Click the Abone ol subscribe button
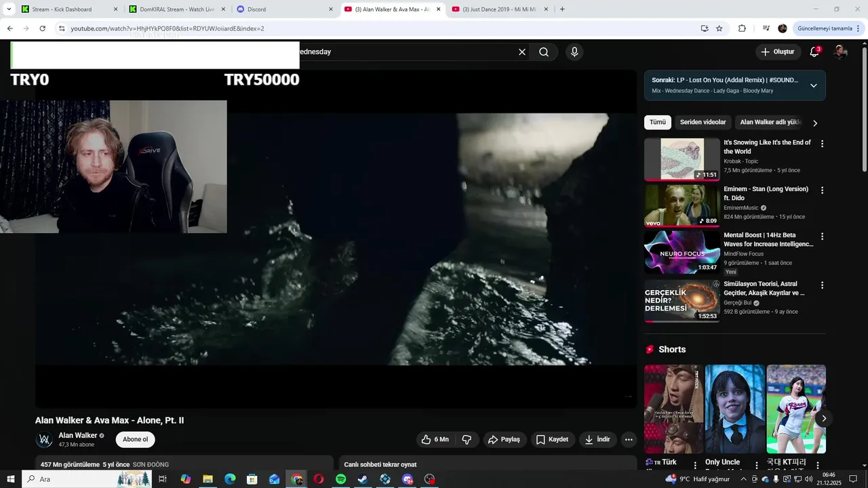The image size is (868, 488). tap(135, 440)
